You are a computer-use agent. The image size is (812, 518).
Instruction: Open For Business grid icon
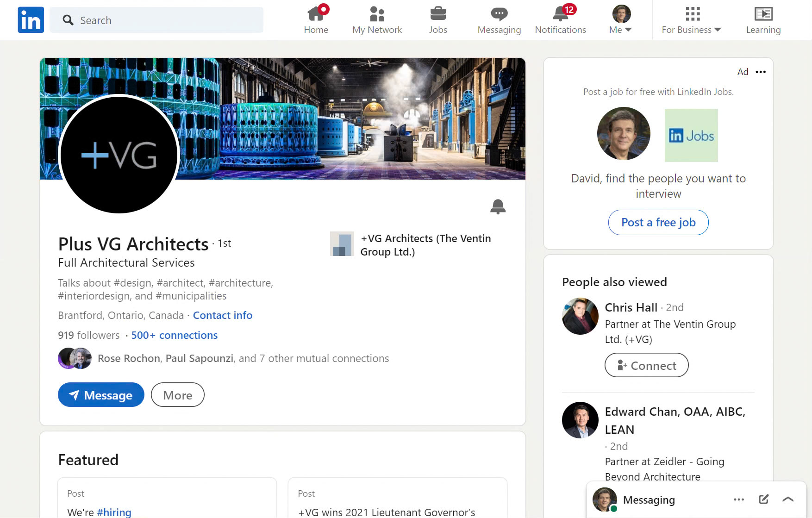(693, 14)
